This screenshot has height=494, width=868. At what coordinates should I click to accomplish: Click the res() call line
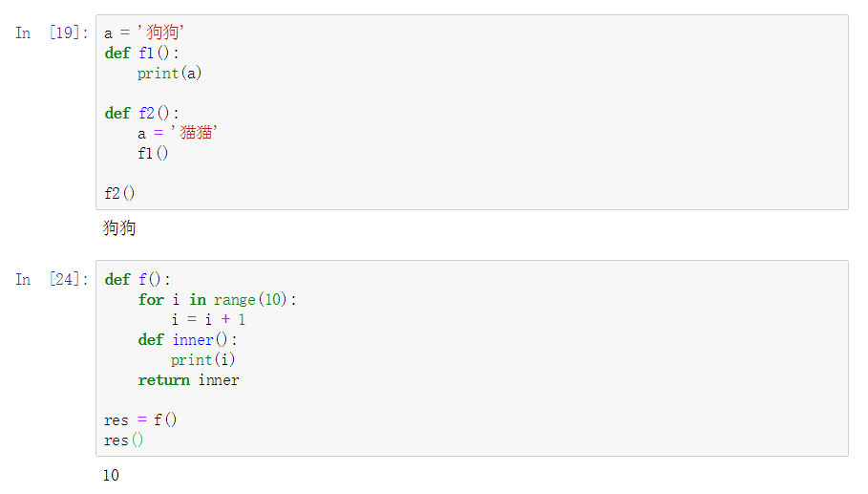124,440
